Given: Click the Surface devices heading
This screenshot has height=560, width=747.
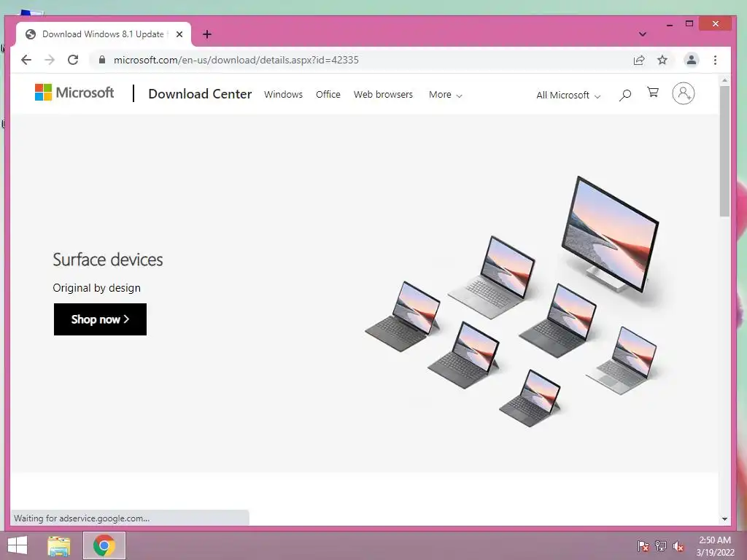Looking at the screenshot, I should pyautogui.click(x=108, y=260).
